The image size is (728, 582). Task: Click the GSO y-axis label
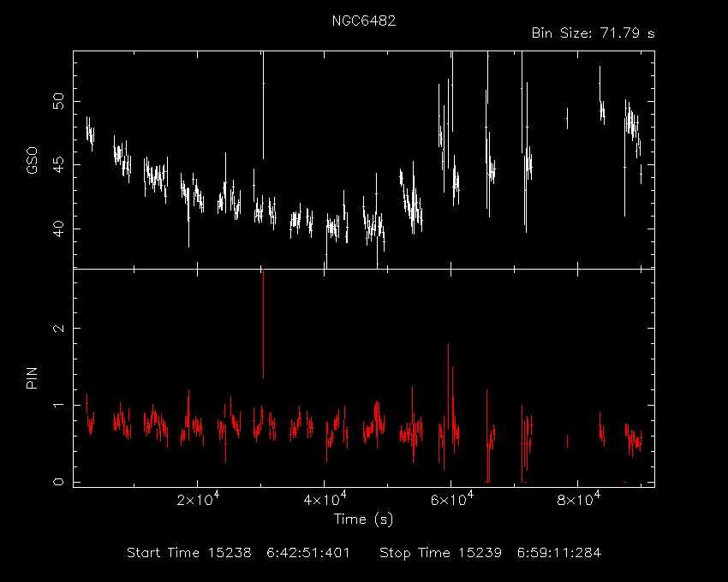32,160
